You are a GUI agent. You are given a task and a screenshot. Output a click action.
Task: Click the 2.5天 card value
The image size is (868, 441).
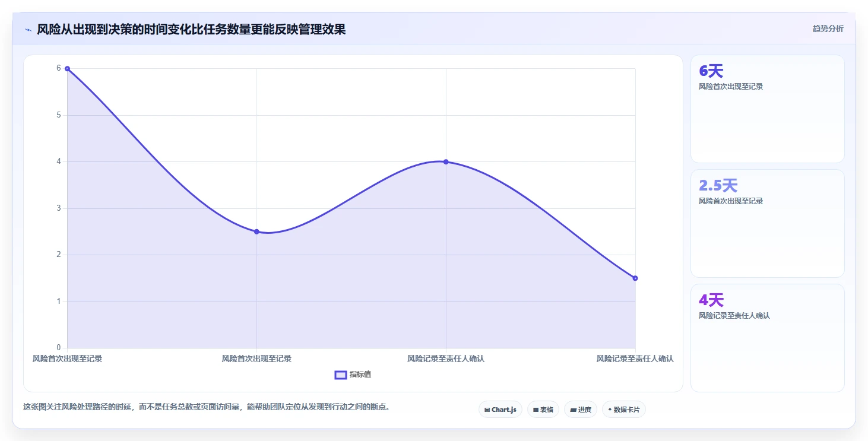(718, 186)
